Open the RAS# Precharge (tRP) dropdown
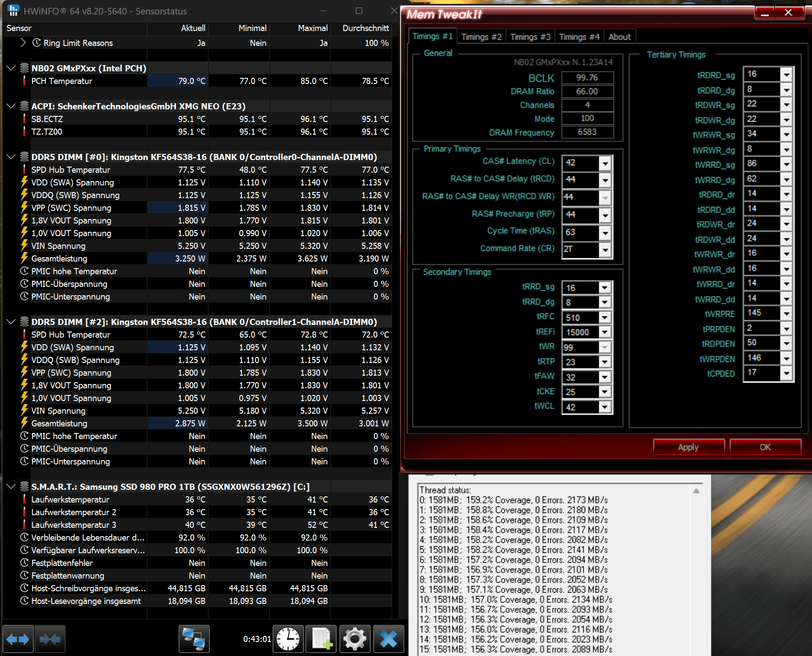The height and width of the screenshot is (656, 812). (605, 215)
